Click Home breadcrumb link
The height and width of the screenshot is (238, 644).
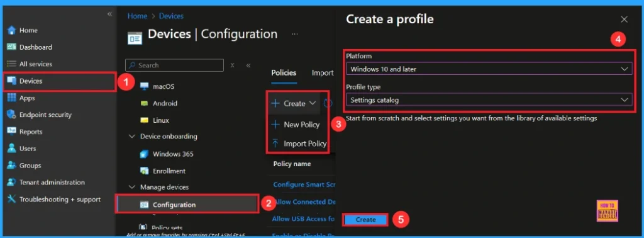coord(137,16)
